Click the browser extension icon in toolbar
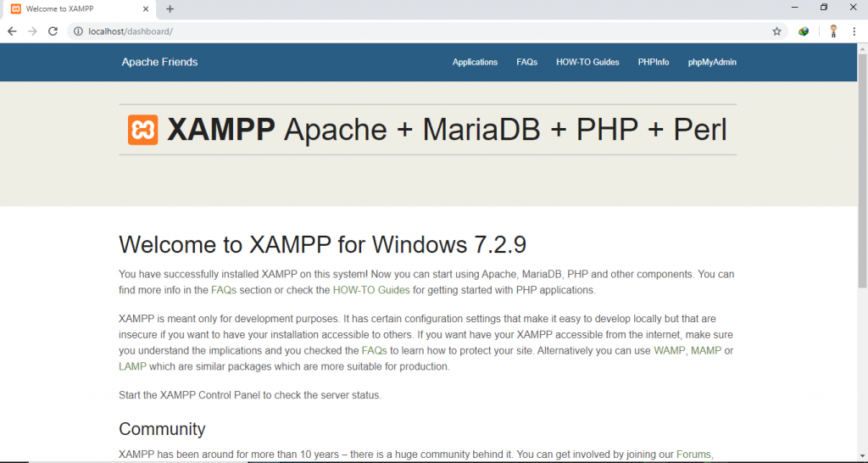Image resolution: width=868 pixels, height=463 pixels. (x=804, y=31)
